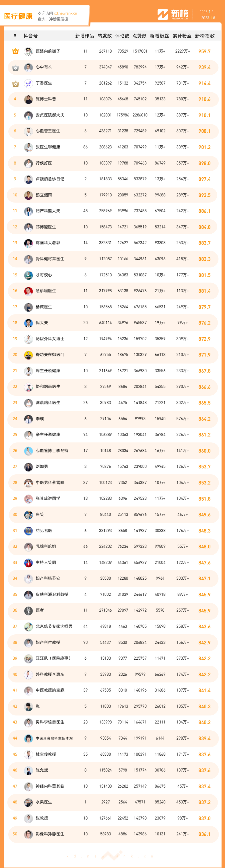Select the 倪大夫 ranking row
Image resolution: width=225 pixels, height=868 pixels.
(x=113, y=323)
